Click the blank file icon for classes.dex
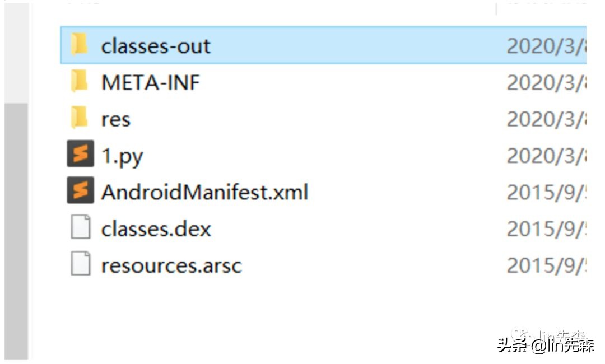 80,228
